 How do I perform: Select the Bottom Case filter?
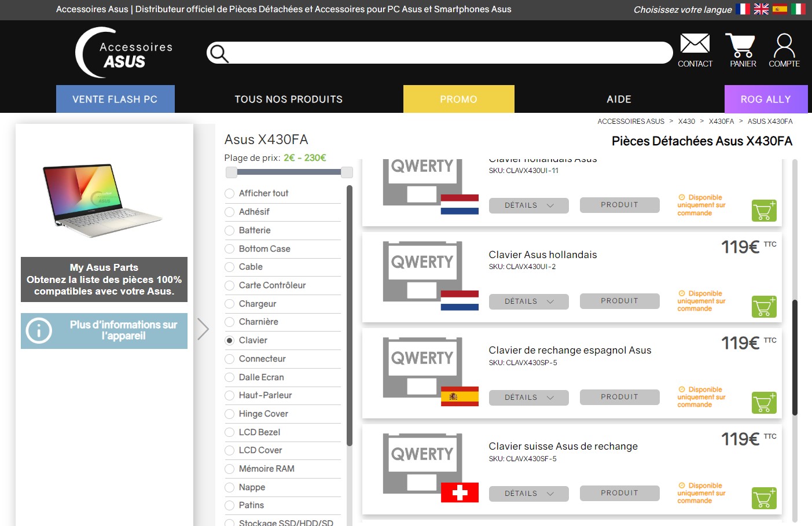[230, 249]
